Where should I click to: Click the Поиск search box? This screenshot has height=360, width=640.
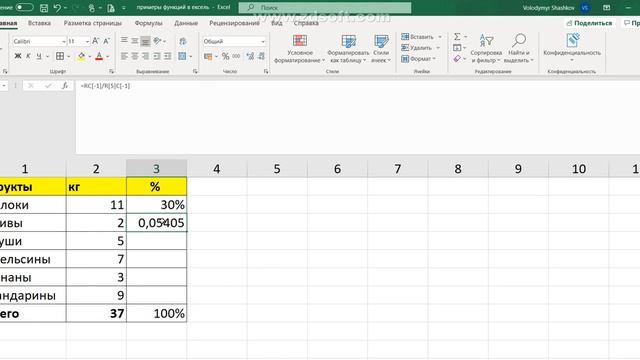tap(325, 7)
